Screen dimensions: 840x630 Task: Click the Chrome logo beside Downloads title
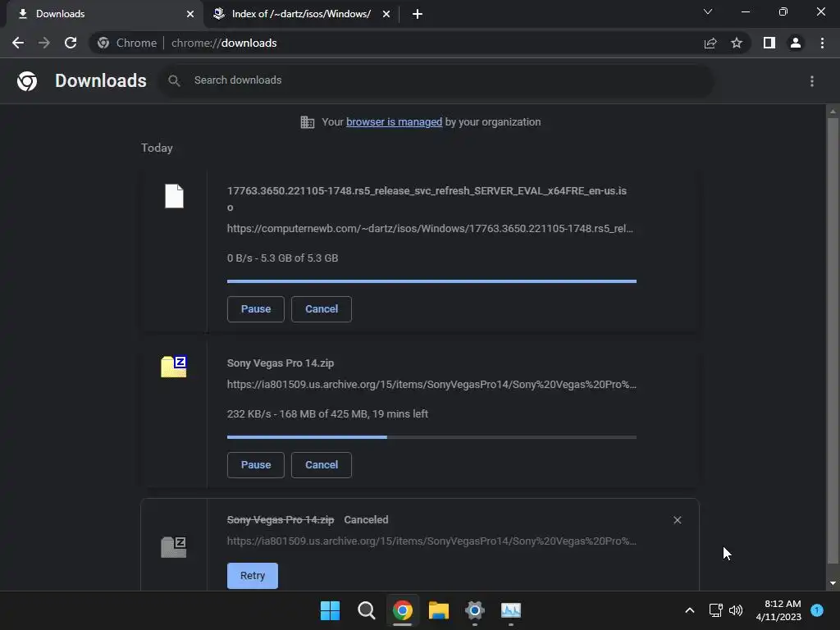click(27, 81)
